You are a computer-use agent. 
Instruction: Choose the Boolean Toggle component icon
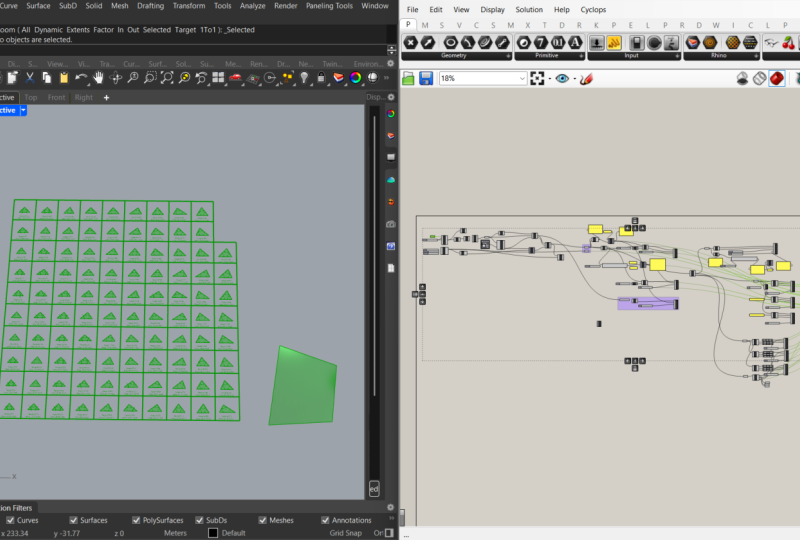pyautogui.click(x=637, y=43)
